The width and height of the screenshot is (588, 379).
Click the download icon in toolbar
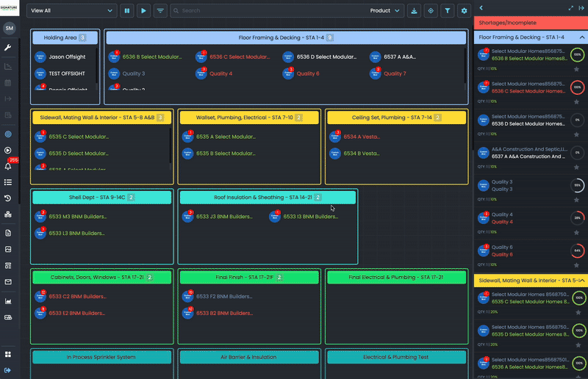(x=415, y=11)
